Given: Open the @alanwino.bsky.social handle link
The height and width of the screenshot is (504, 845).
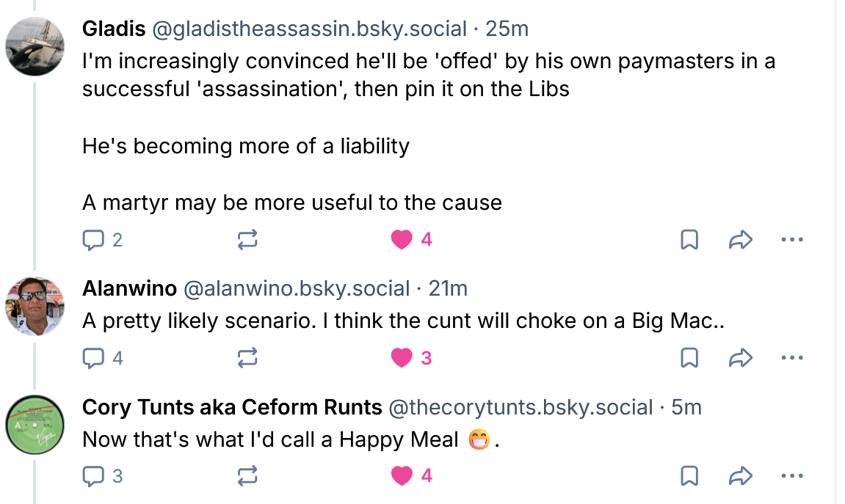Looking at the screenshot, I should (296, 288).
